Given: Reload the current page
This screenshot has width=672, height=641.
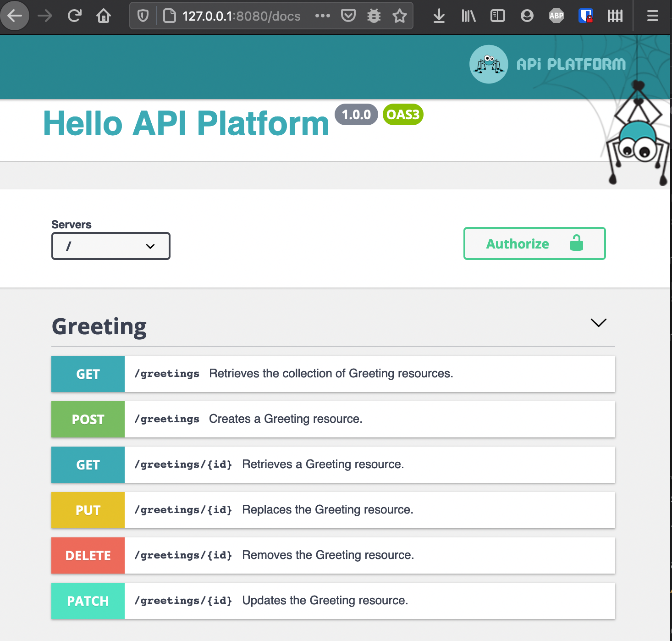Looking at the screenshot, I should (74, 16).
